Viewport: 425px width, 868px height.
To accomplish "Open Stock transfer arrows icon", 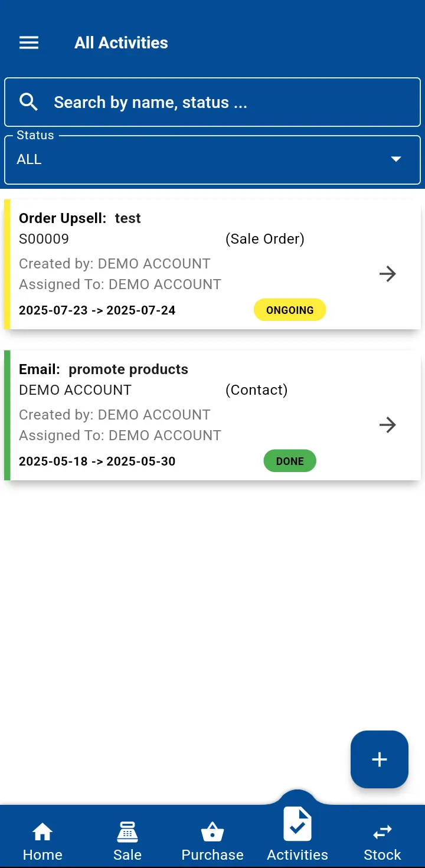I will pos(382,832).
